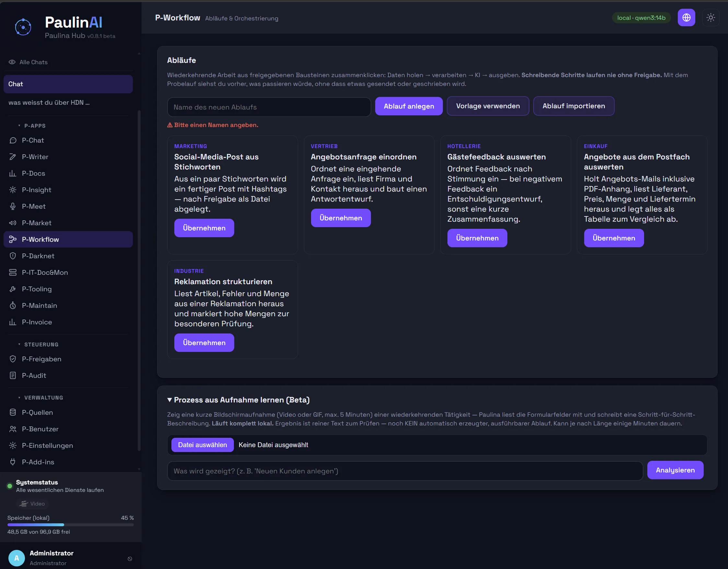Image resolution: width=728 pixels, height=569 pixels.
Task: Go to Alle Chats
Action: coord(33,62)
